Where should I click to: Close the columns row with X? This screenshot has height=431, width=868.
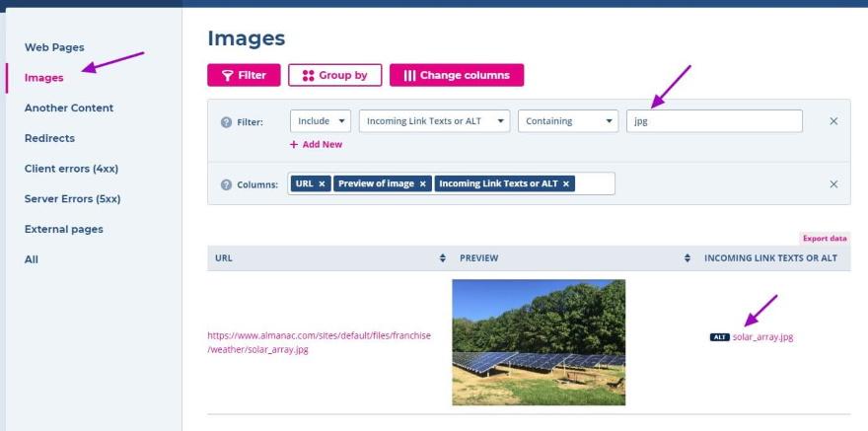point(833,184)
